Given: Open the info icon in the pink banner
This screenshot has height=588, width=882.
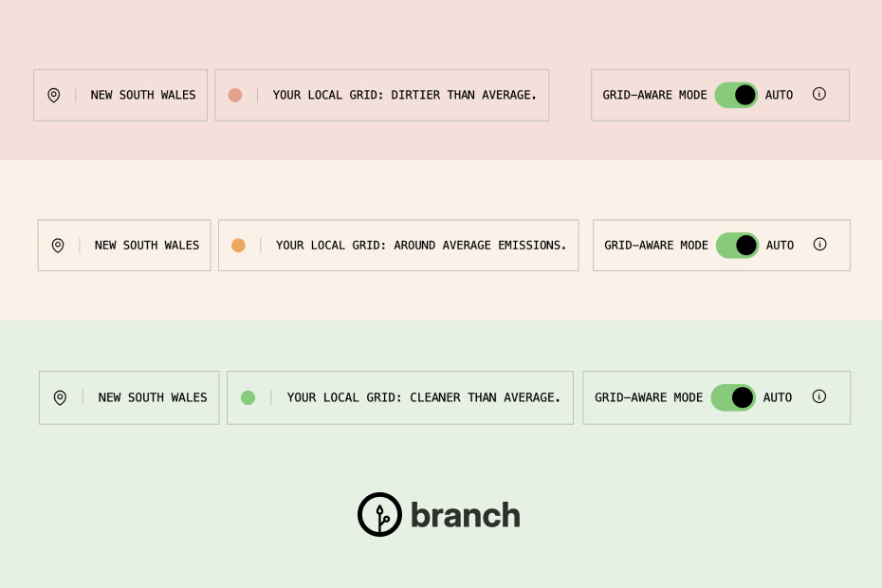Looking at the screenshot, I should pyautogui.click(x=819, y=94).
